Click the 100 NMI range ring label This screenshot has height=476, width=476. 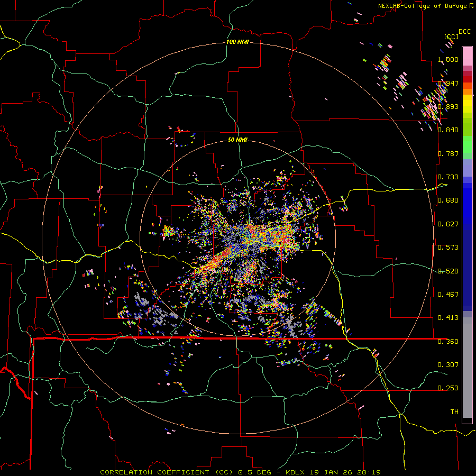[x=237, y=42]
